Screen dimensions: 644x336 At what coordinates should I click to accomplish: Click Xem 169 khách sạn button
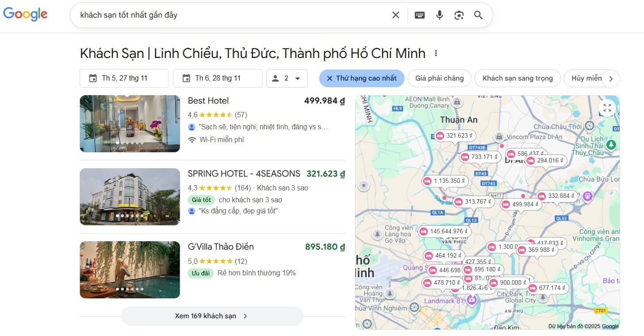pos(212,316)
